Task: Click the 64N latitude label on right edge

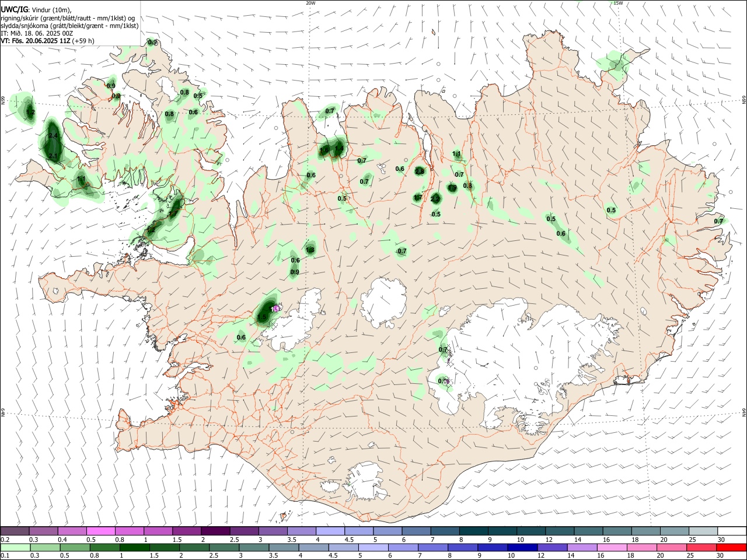Action: (x=744, y=412)
